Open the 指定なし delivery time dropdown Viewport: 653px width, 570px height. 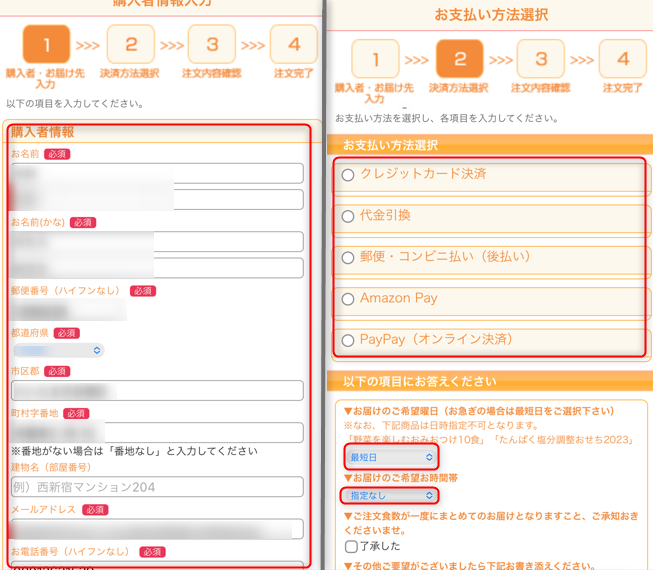click(x=390, y=495)
